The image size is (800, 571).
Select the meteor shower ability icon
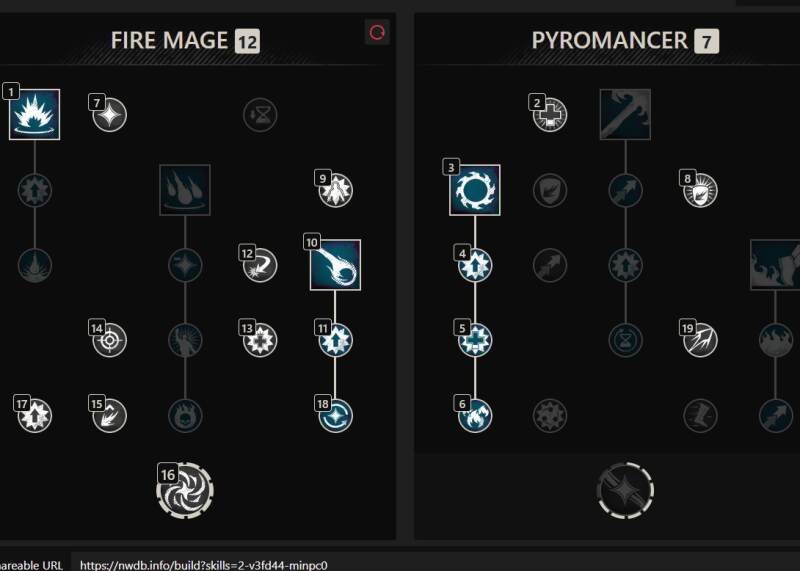(185, 190)
